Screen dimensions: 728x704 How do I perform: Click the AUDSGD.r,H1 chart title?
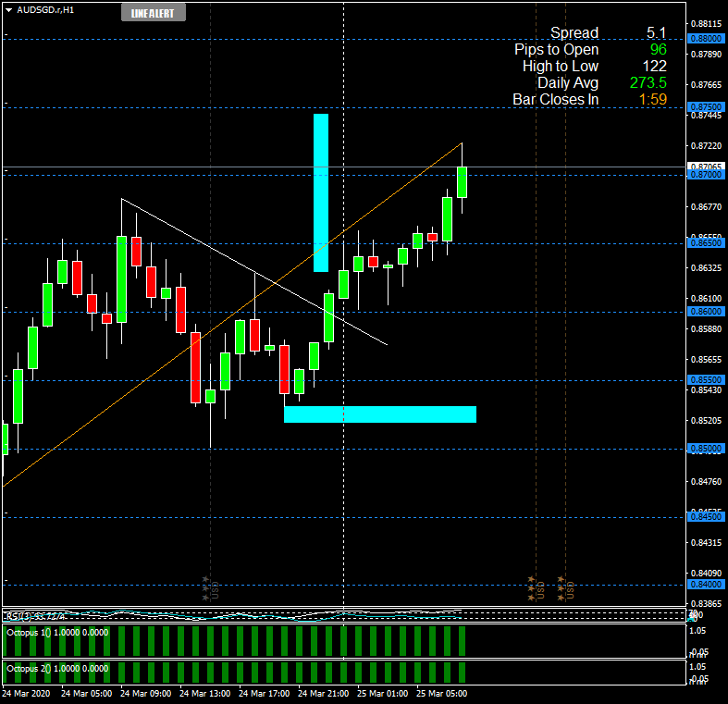45,10
